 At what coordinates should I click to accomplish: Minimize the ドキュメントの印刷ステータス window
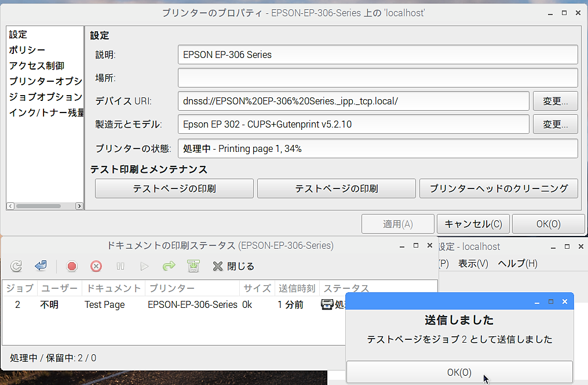[402, 246]
